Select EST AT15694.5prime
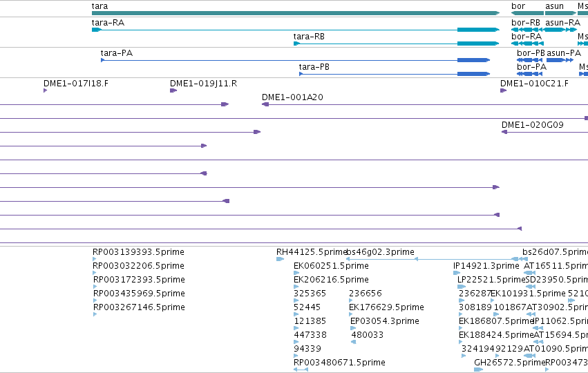 point(560,335)
